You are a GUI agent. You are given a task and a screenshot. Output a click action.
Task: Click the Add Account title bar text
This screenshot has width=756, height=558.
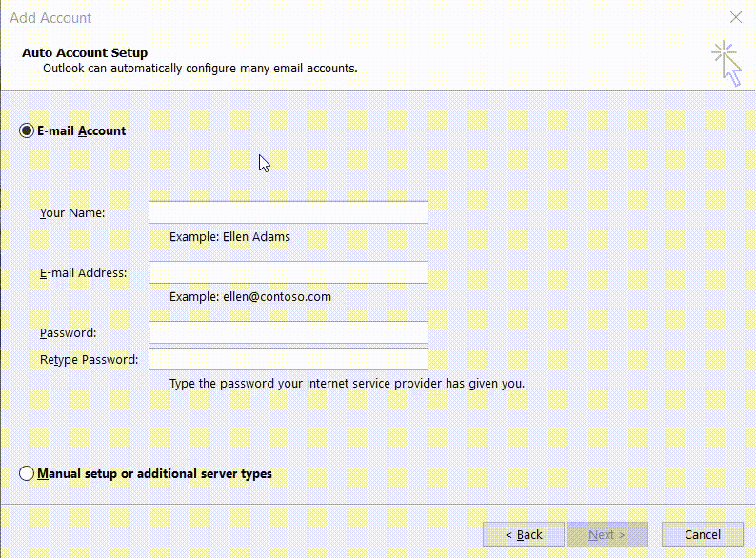(x=50, y=17)
